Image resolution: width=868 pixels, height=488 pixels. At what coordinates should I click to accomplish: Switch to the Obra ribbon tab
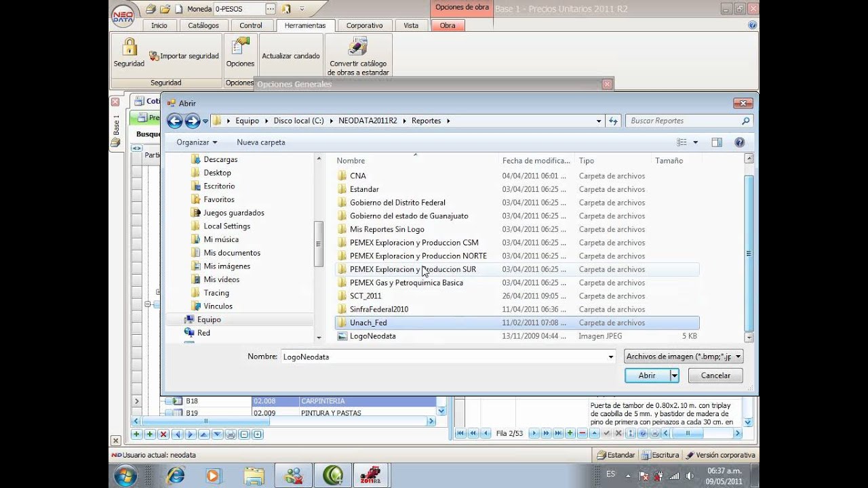pyautogui.click(x=448, y=26)
